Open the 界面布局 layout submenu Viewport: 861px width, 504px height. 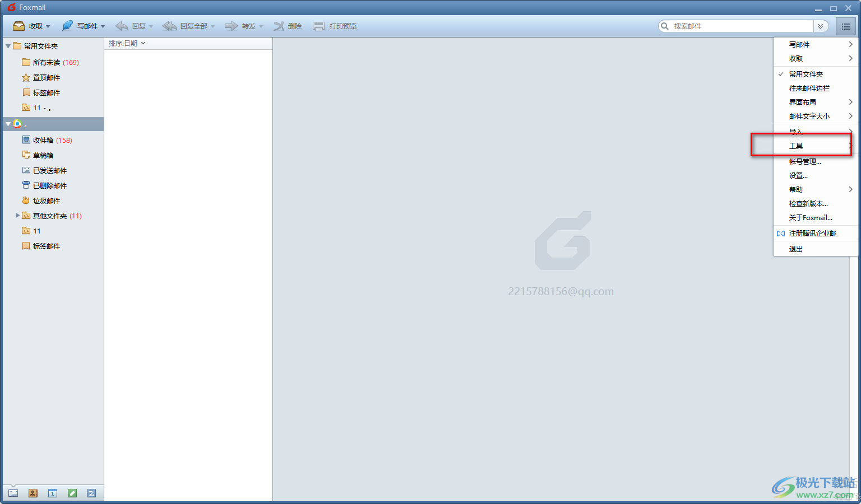[816, 102]
